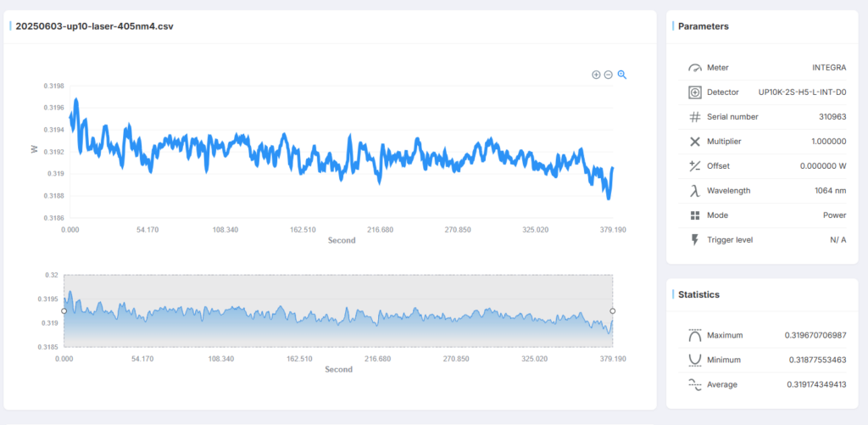This screenshot has width=868, height=425.
Task: Click the chart zoom out minus icon
Action: 608,75
